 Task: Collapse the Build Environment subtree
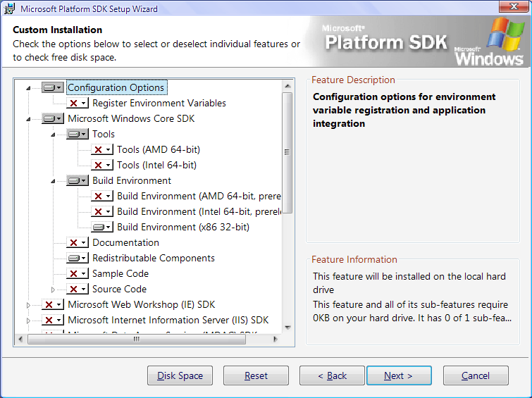[54, 181]
